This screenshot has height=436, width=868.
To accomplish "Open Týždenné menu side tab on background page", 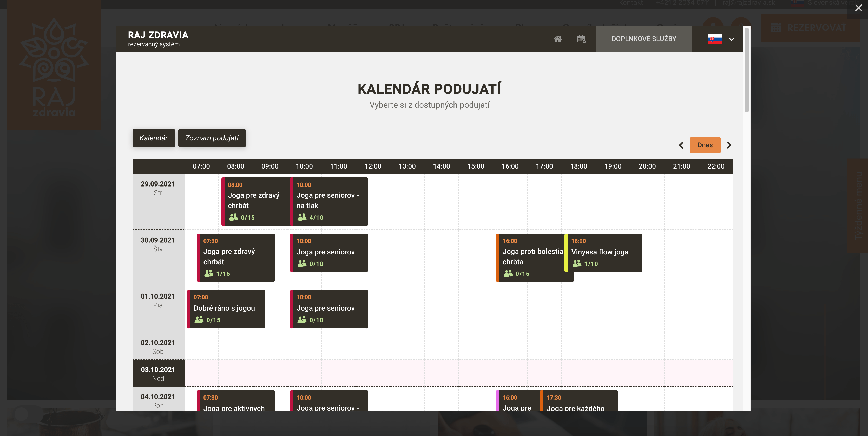I will 858,206.
